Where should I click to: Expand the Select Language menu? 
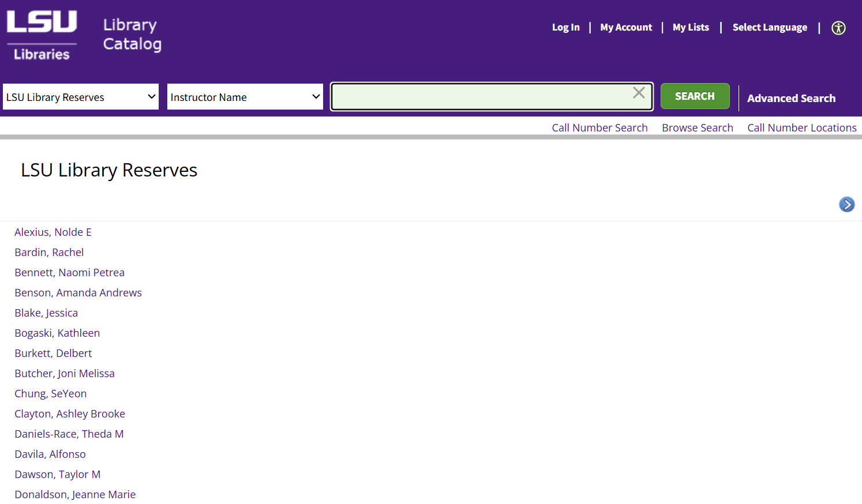click(x=770, y=27)
